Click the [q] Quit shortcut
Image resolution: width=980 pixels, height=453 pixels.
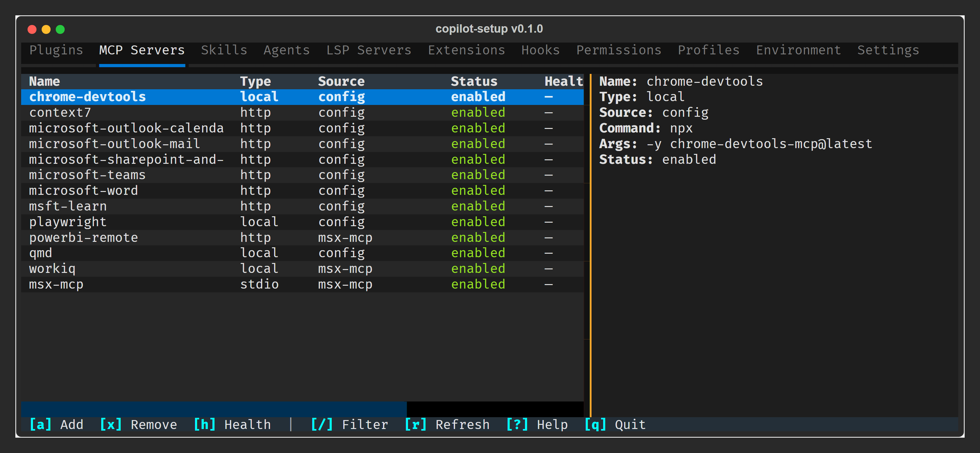(615, 424)
